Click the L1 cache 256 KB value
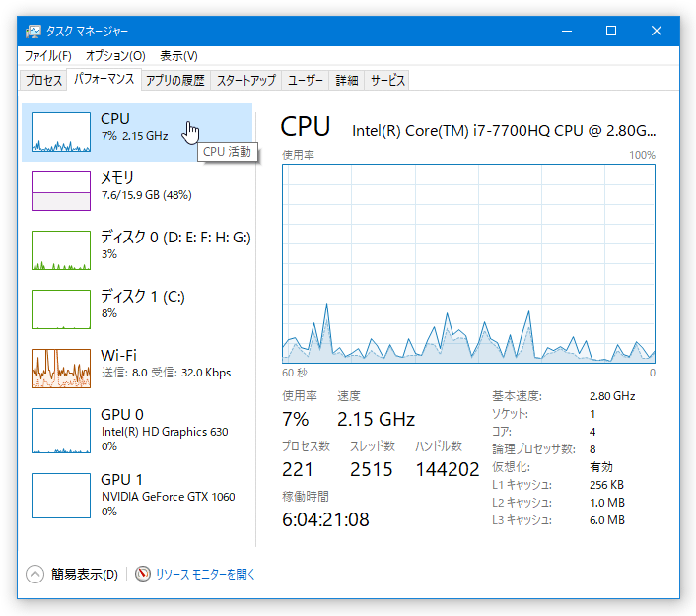 606,485
